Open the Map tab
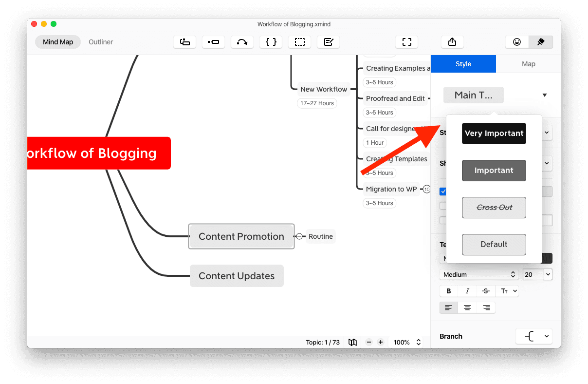 coord(529,64)
